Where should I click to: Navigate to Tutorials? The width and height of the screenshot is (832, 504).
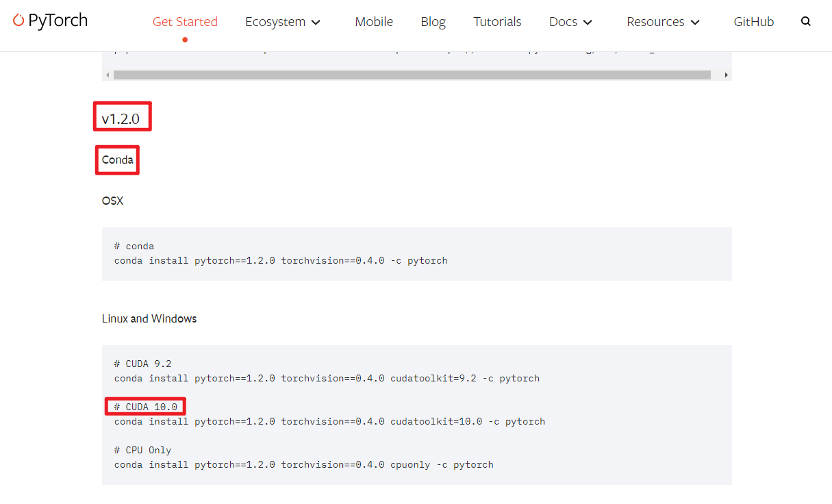(x=497, y=22)
